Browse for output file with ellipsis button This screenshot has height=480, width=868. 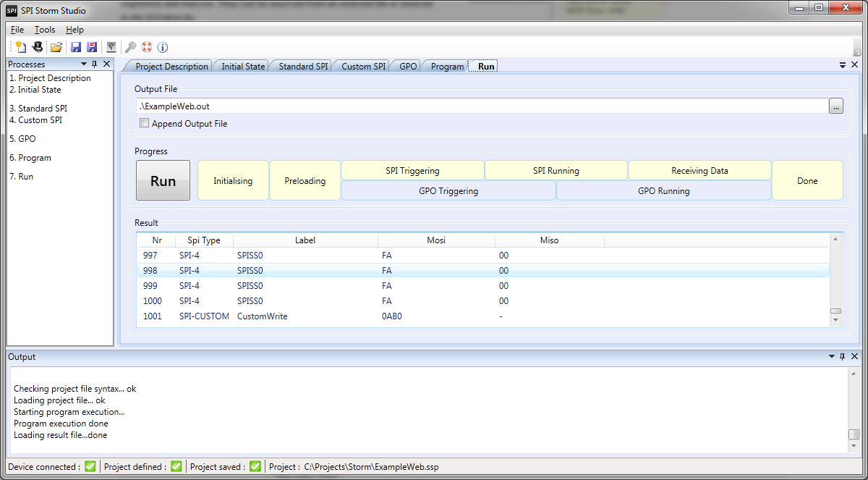pyautogui.click(x=835, y=106)
